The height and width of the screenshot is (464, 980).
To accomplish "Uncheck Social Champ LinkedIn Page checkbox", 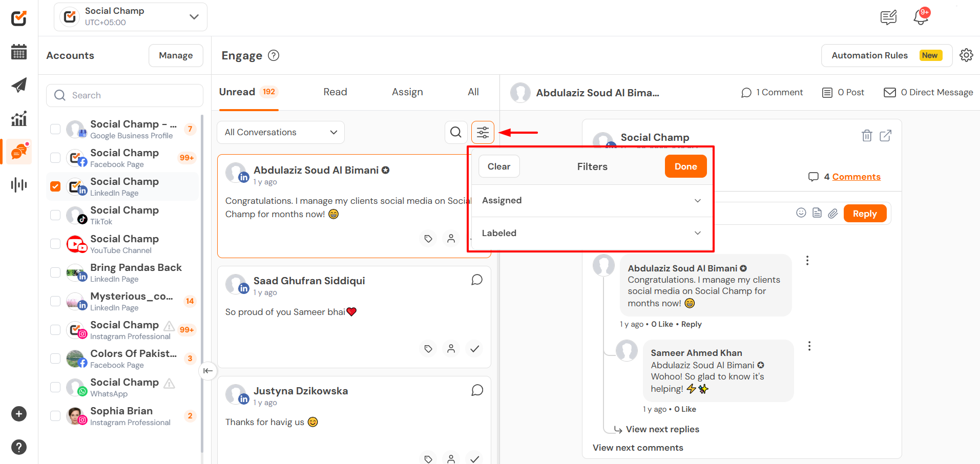I will [x=55, y=186].
